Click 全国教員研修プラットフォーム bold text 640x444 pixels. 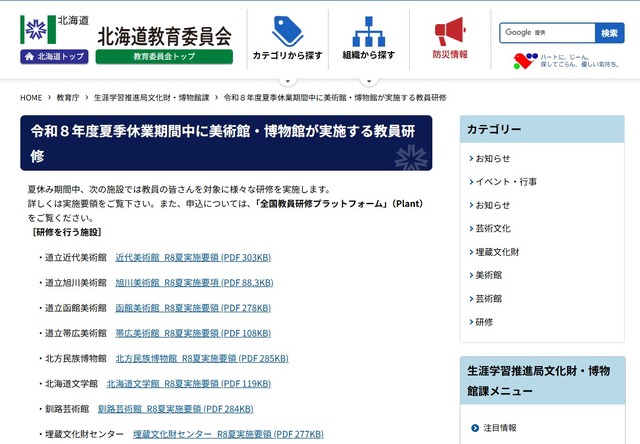(322, 204)
